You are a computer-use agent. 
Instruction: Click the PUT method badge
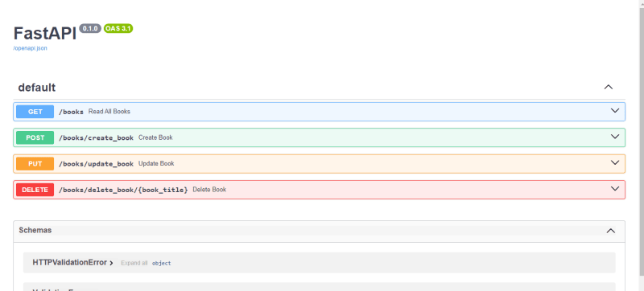click(x=35, y=163)
